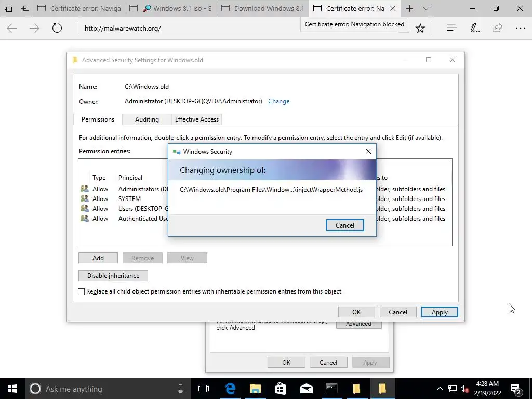Image resolution: width=532 pixels, height=399 pixels.
Task: Click Apply in Advanced Security Settings
Action: [440, 312]
